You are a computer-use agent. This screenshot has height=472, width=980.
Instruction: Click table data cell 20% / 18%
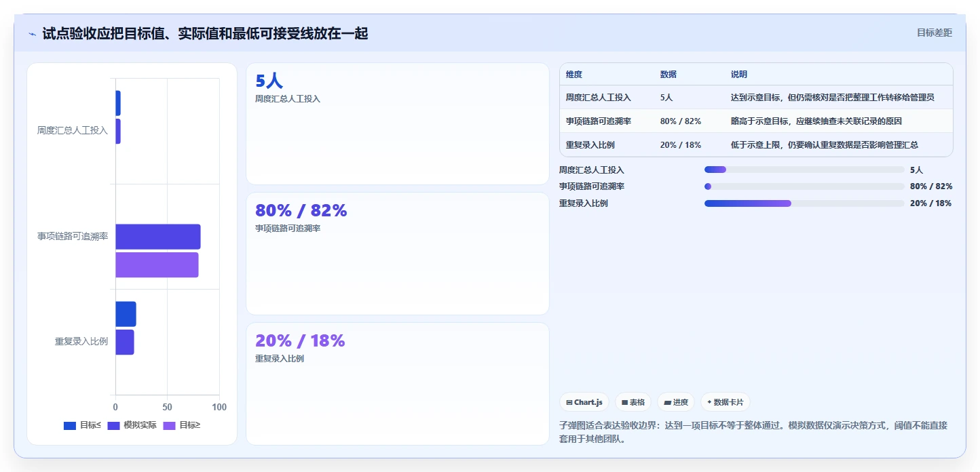680,145
